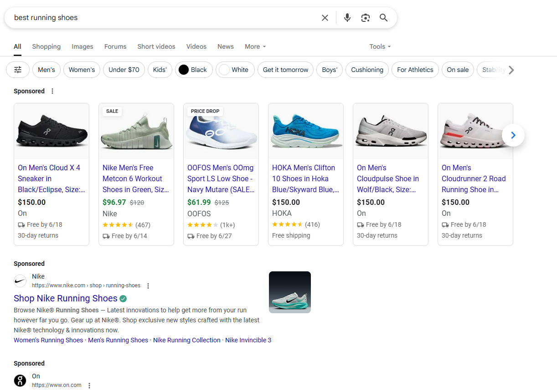Open On Men's Cloud X 4 Sneaker listing
Screen dimensions: 557x392
coord(52,179)
